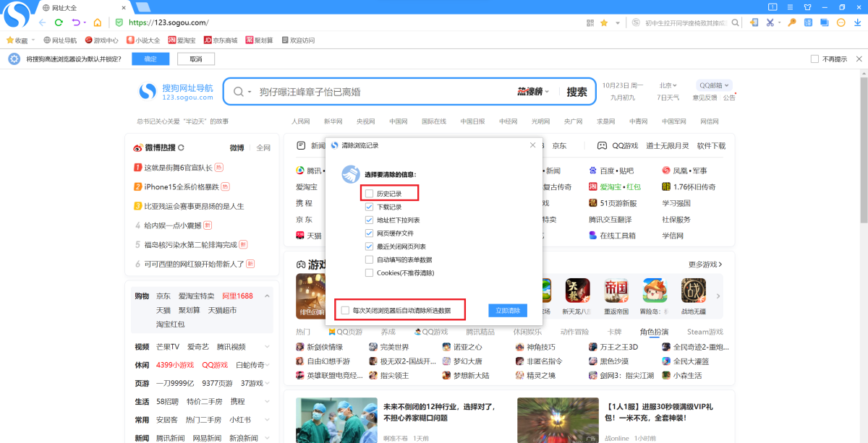Bookmark page with yellow star icon
Image resolution: width=868 pixels, height=443 pixels.
click(x=604, y=22)
